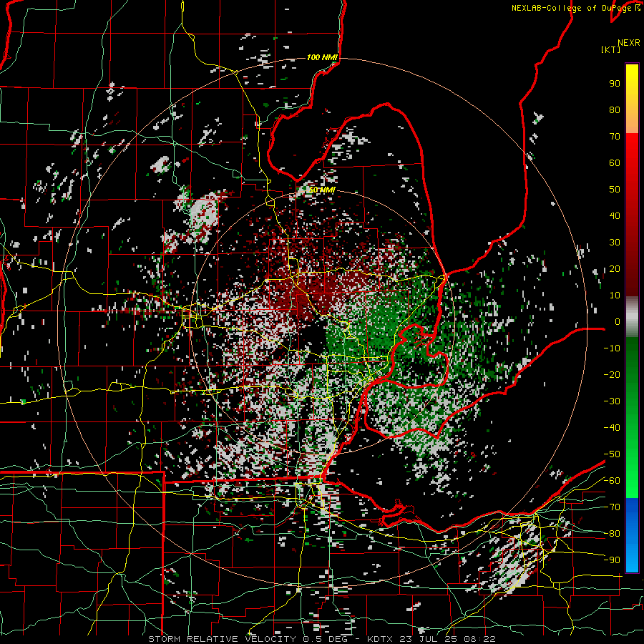The width and height of the screenshot is (644, 644).
Task: Click the 100 NMI range ring label
Action: coord(322,57)
